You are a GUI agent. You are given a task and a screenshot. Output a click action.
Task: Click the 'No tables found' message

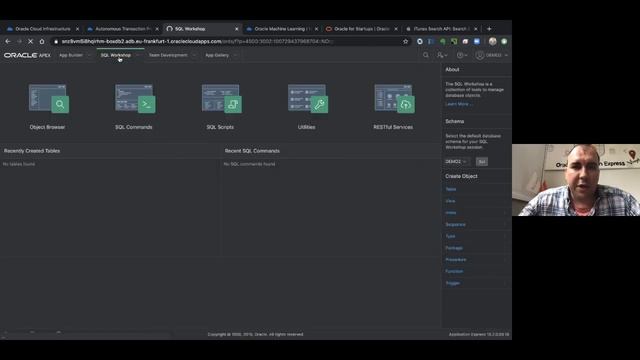coord(19,164)
